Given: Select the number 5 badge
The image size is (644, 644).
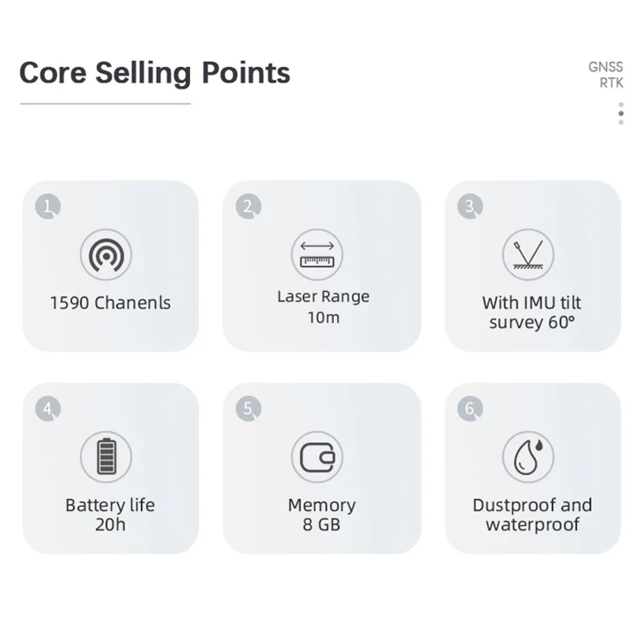Looking at the screenshot, I should pyautogui.click(x=248, y=409).
